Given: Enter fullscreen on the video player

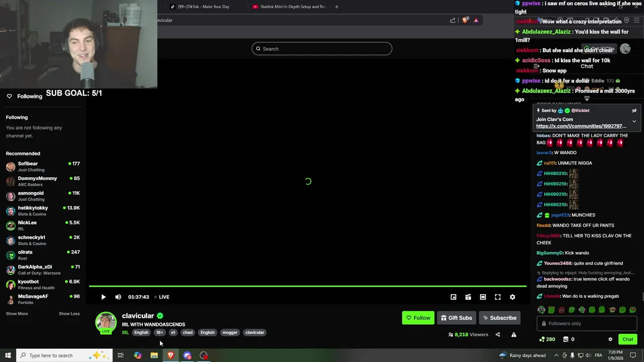Looking at the screenshot, I should pos(498,297).
